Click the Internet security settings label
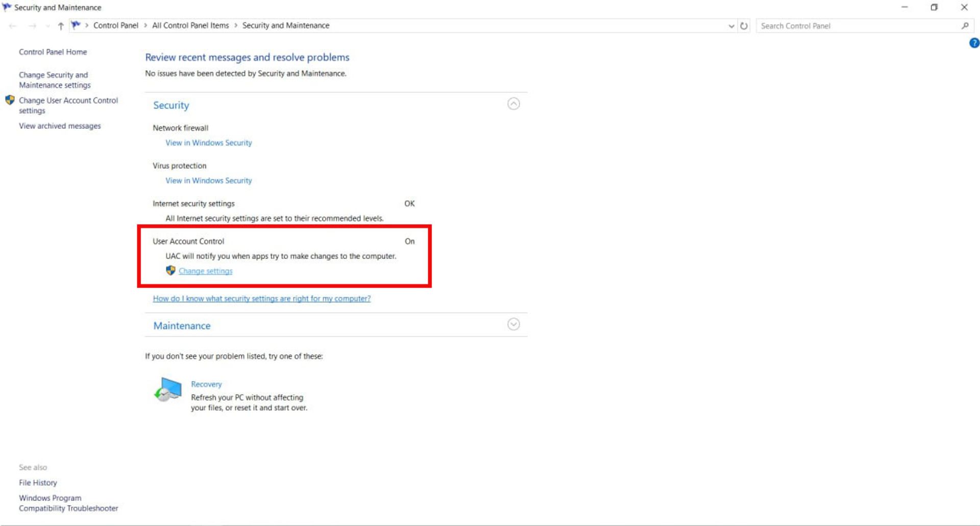Image resolution: width=980 pixels, height=526 pixels. pyautogui.click(x=193, y=204)
